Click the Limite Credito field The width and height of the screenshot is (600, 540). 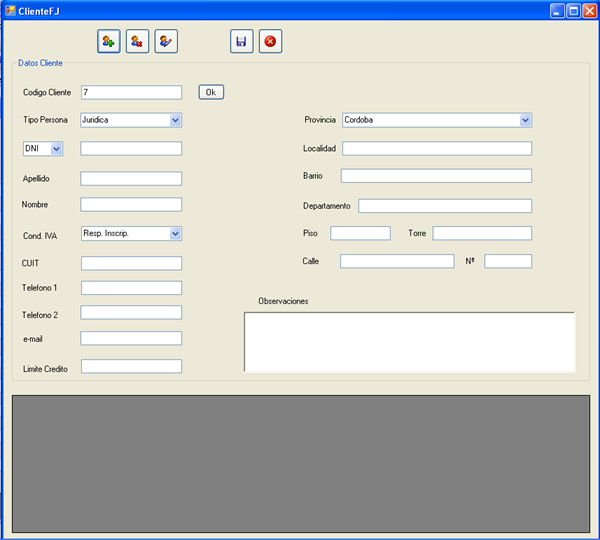[x=131, y=367]
